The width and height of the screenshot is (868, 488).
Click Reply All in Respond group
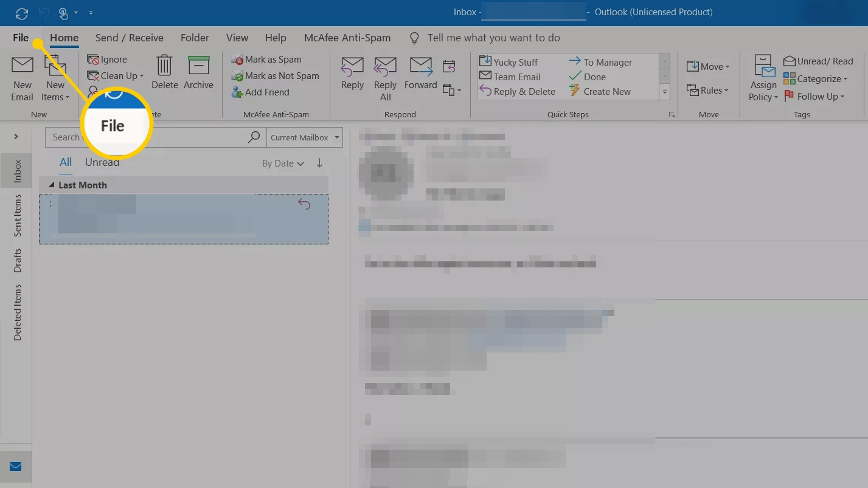coord(385,79)
